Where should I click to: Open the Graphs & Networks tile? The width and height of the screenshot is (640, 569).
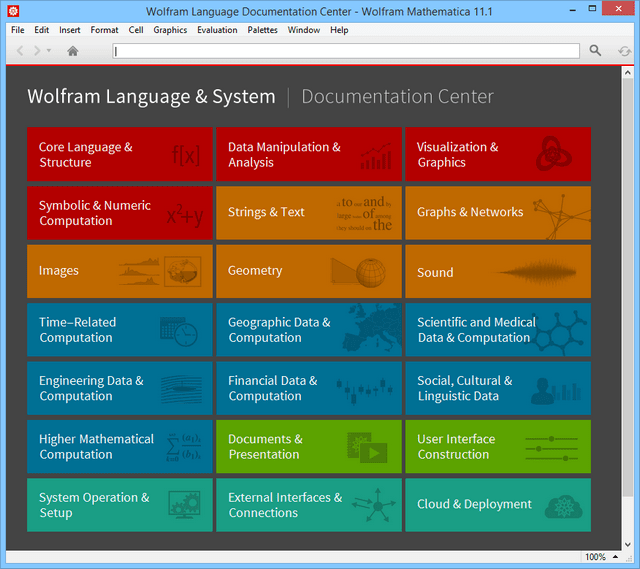pos(498,212)
